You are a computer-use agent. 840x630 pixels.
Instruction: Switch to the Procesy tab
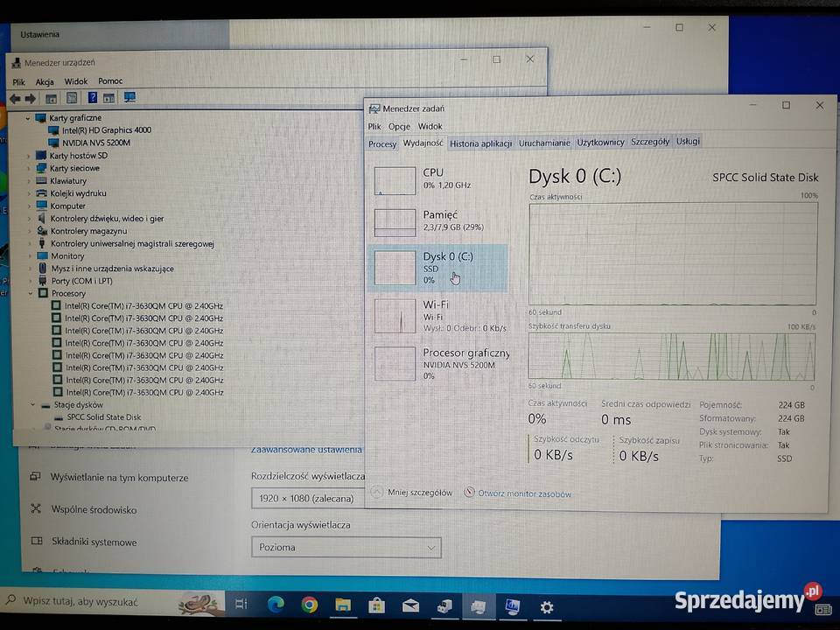[x=382, y=143]
